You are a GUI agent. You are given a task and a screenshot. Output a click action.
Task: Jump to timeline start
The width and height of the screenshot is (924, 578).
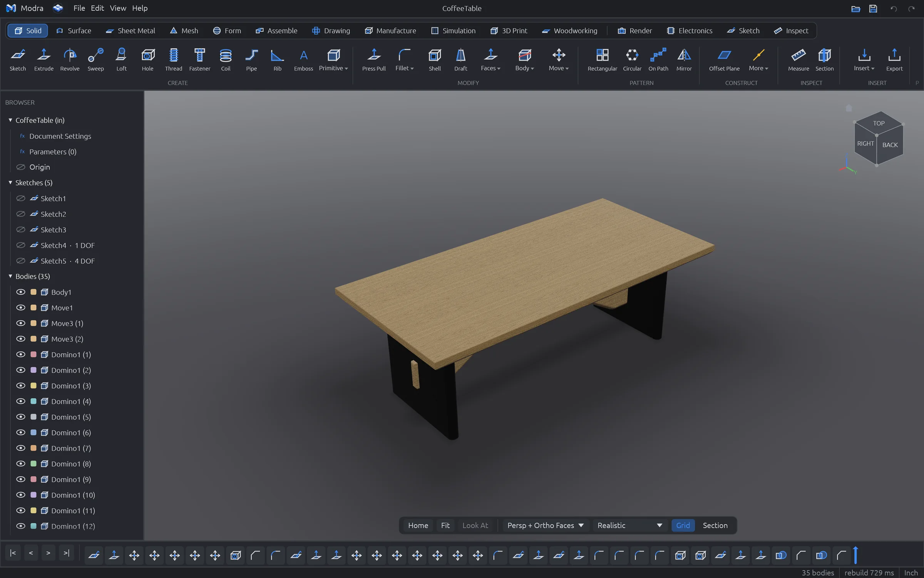coord(13,553)
